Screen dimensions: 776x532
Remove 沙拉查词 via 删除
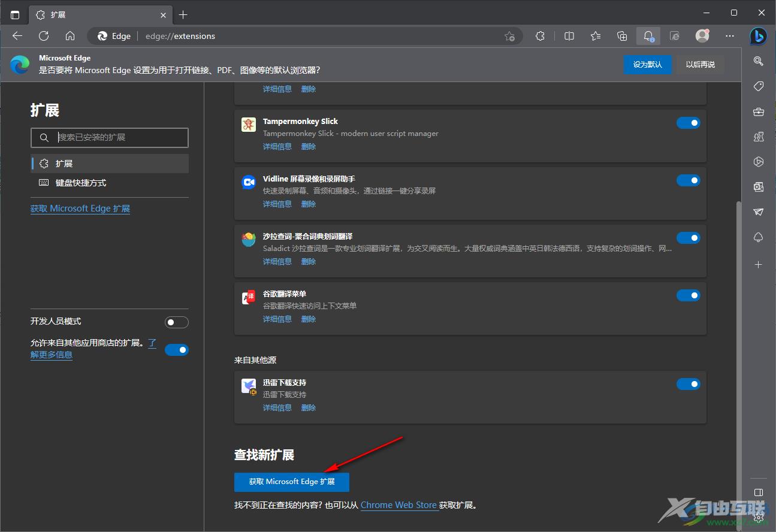(309, 261)
